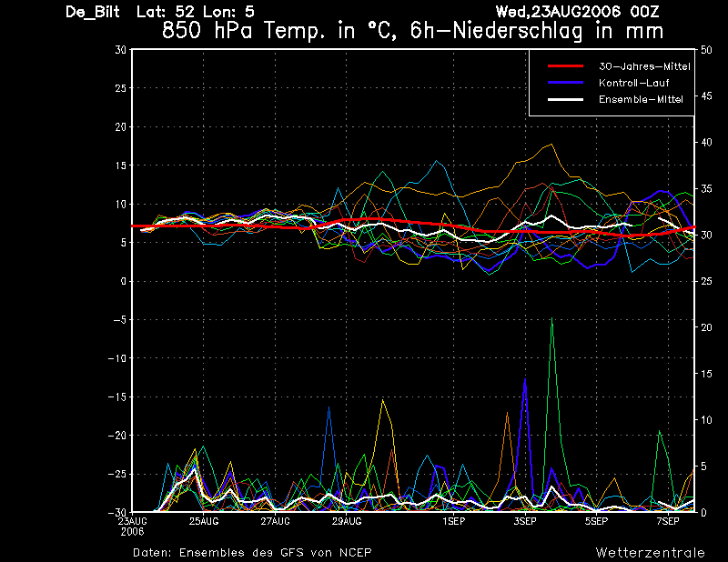
Task: Click the red 30-Jahres-Mittel legend line
Action: point(565,66)
